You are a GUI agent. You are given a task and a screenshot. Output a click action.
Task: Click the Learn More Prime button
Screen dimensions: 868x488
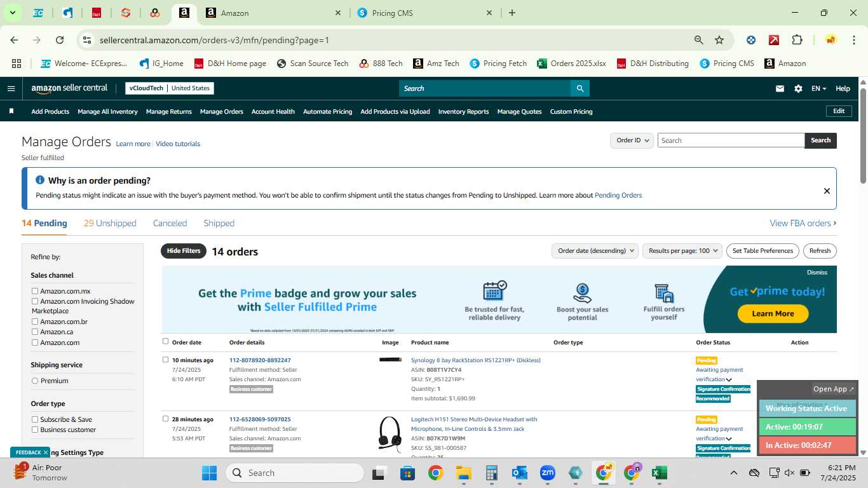(x=773, y=313)
